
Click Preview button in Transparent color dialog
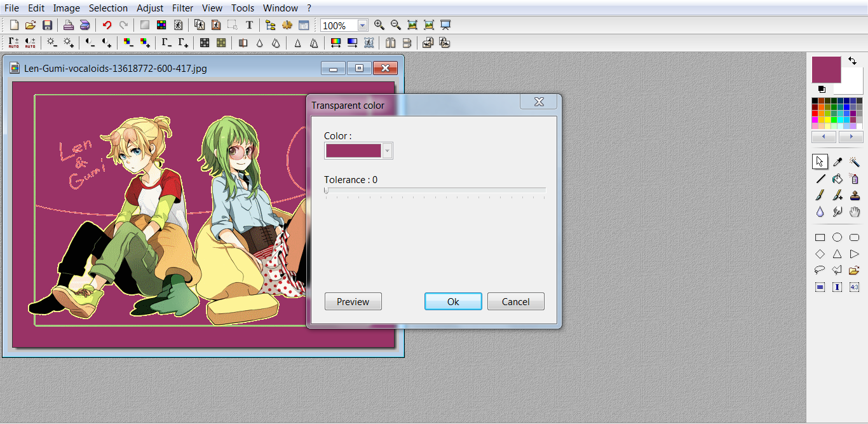click(353, 301)
